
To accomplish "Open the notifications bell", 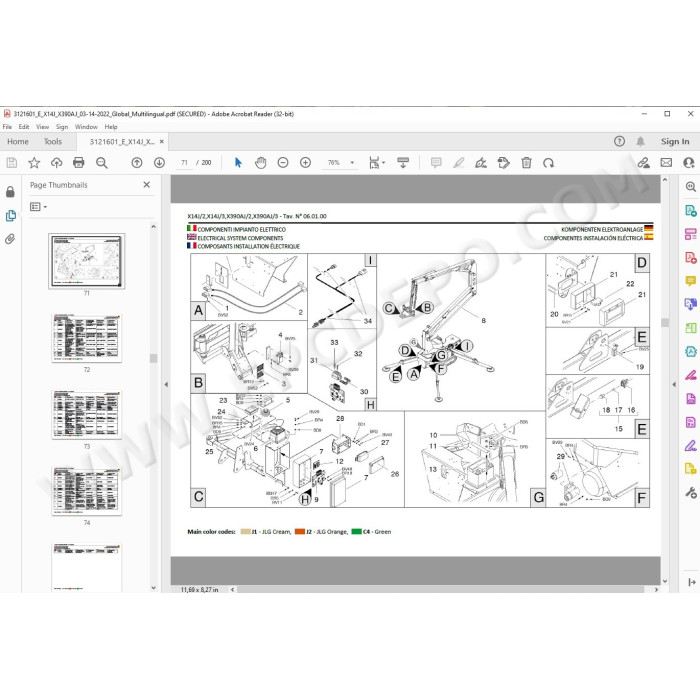I will (640, 142).
